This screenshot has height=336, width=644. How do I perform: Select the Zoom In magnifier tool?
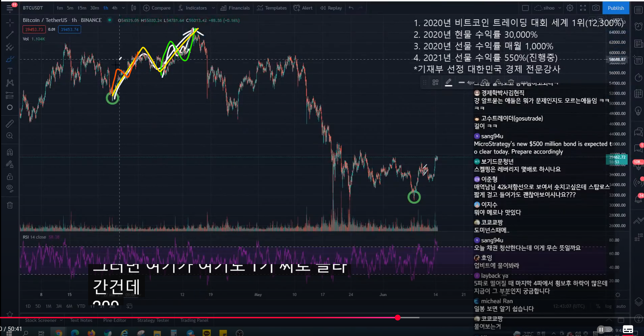click(10, 136)
